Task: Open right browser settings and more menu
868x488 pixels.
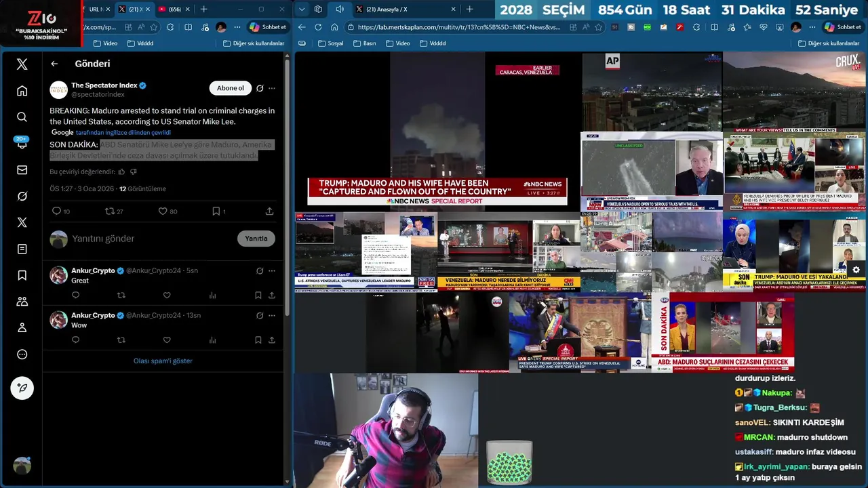Action: [x=812, y=27]
